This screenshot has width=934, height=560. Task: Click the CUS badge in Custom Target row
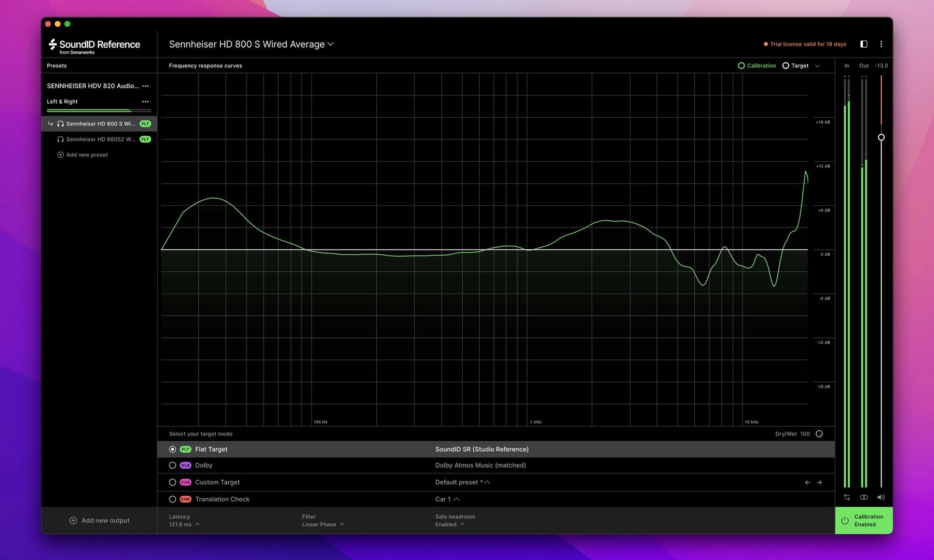coord(185,482)
